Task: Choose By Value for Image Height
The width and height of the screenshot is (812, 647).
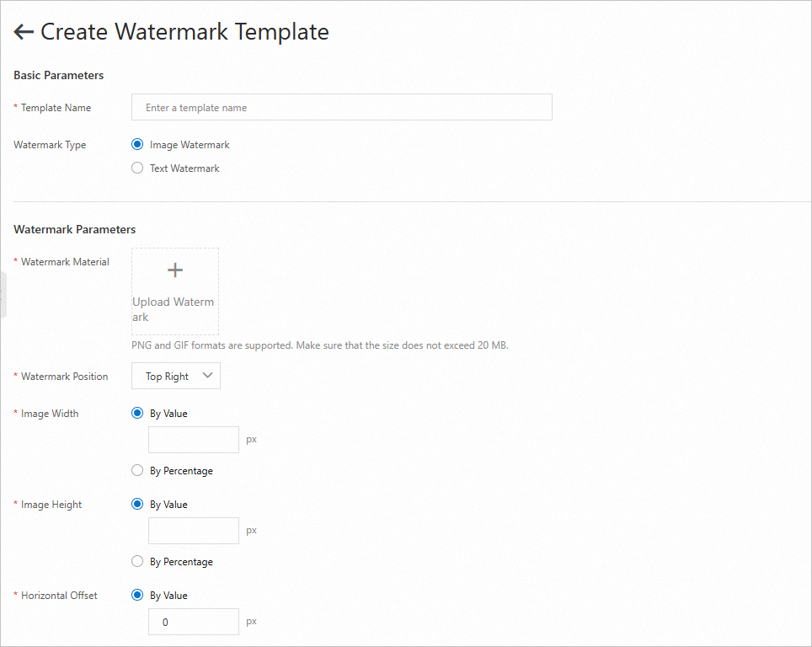Action: pos(137,505)
